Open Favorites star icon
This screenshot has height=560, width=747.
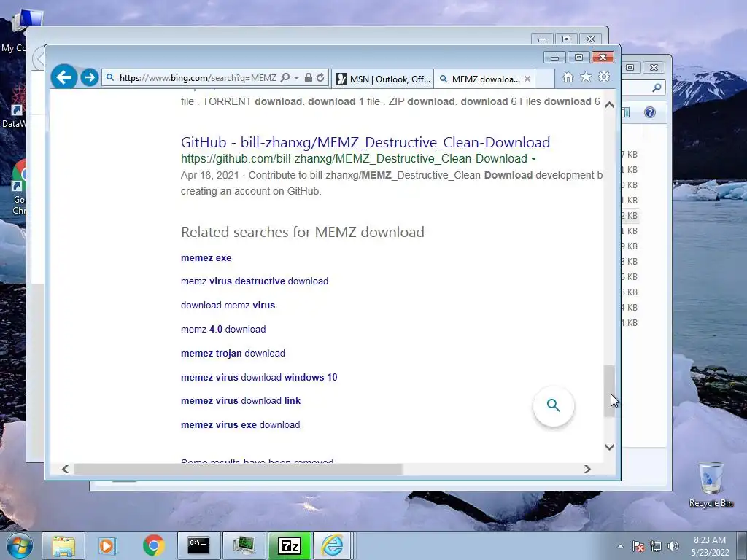pos(586,77)
